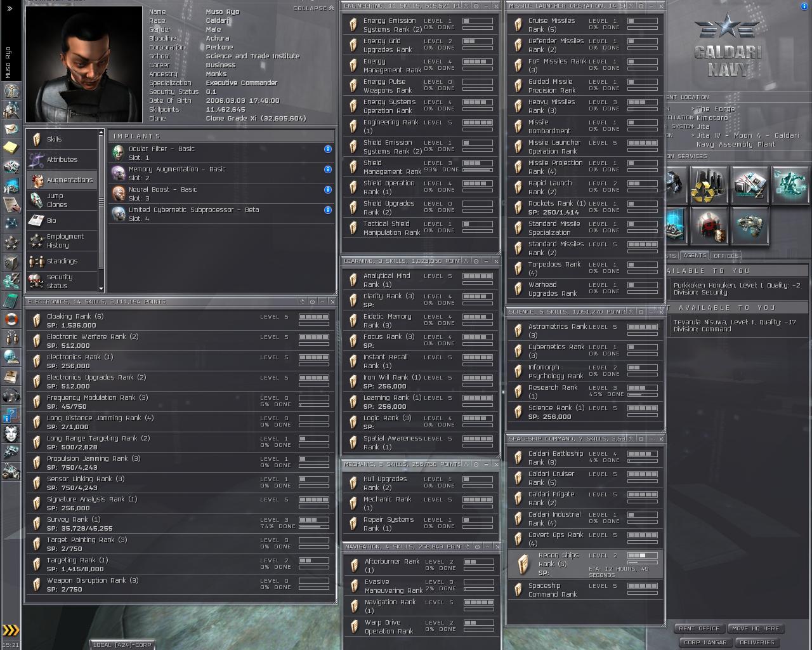Open the Bio tab

(x=62, y=221)
